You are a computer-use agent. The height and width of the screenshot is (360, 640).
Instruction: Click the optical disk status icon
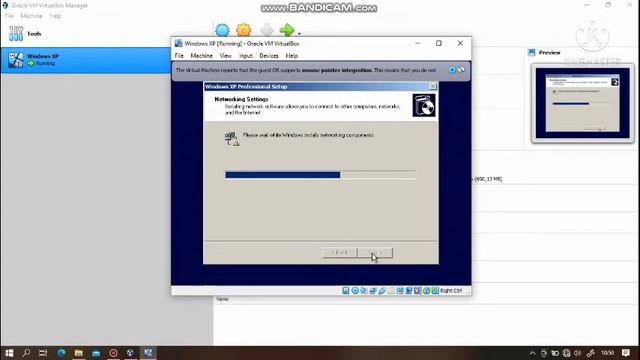click(x=355, y=291)
